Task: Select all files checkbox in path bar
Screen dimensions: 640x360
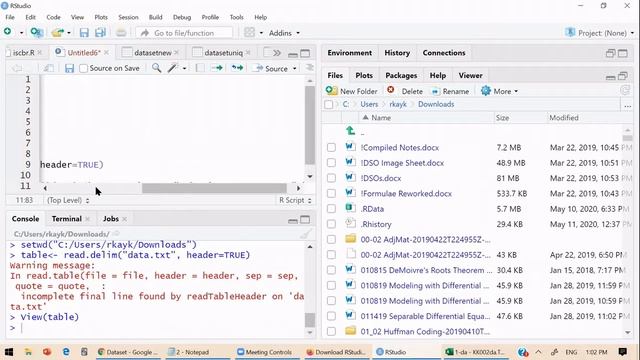Action: click(329, 104)
